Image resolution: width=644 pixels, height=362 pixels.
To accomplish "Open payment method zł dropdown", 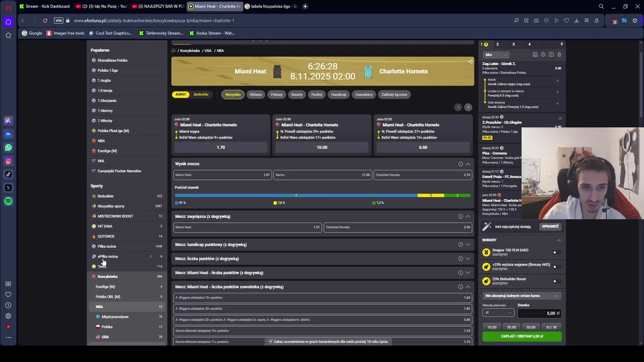I will pyautogui.click(x=498, y=313).
